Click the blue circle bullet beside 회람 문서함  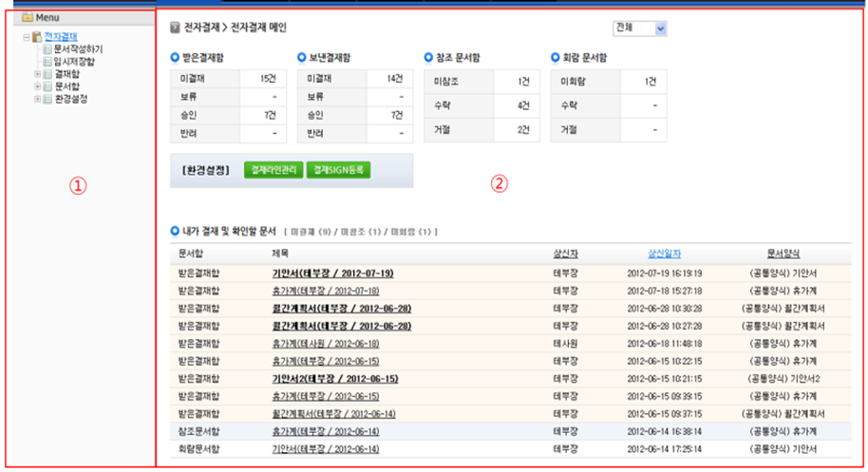(x=556, y=57)
